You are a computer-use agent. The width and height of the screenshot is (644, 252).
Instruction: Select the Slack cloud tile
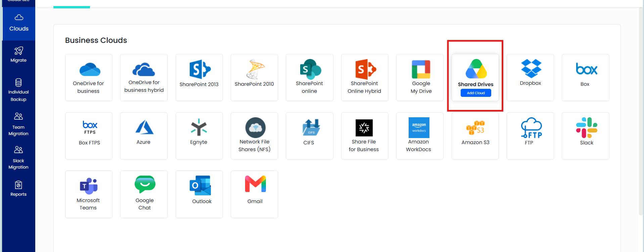pos(586,136)
